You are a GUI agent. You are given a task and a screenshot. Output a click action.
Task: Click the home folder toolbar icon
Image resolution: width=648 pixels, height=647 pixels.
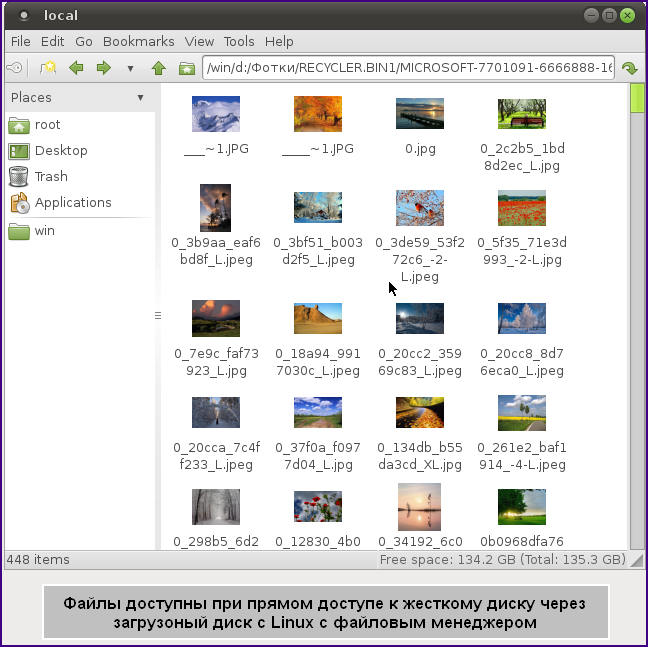[x=187, y=68]
